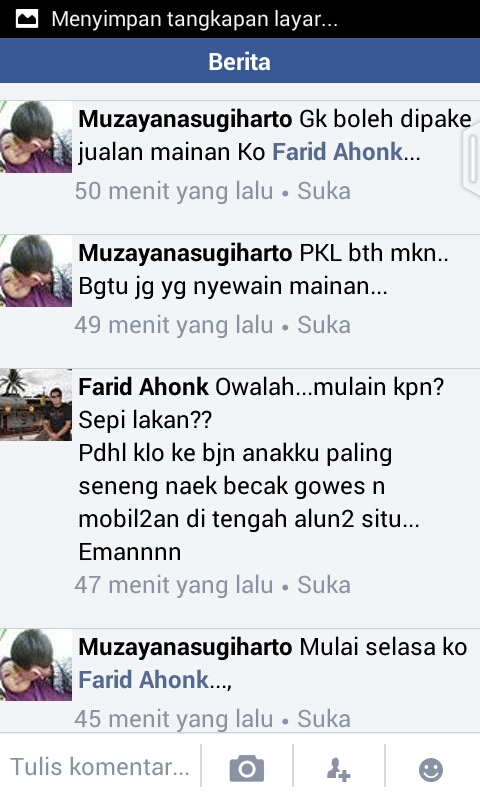The width and height of the screenshot is (480, 800).
Task: Open Farid Ahonk's profile from his comment name
Action: click(x=143, y=387)
